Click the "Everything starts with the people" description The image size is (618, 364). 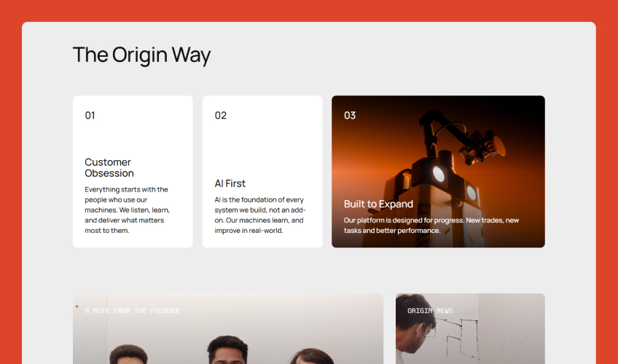[127, 210]
